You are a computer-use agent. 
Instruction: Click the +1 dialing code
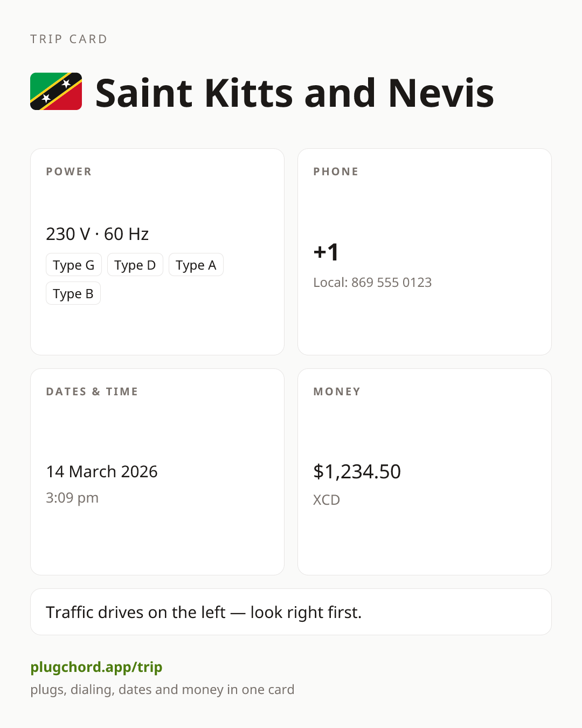point(326,252)
